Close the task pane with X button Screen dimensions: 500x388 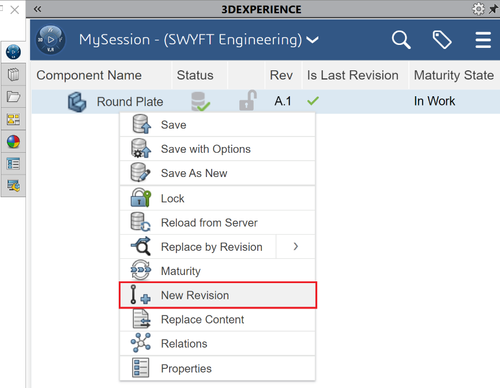(x=14, y=10)
